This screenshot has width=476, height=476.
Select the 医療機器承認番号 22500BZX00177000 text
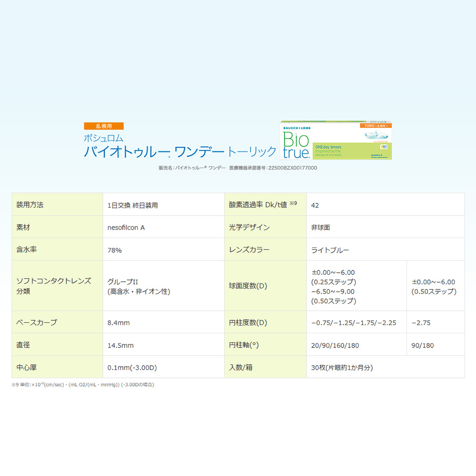pos(273,168)
